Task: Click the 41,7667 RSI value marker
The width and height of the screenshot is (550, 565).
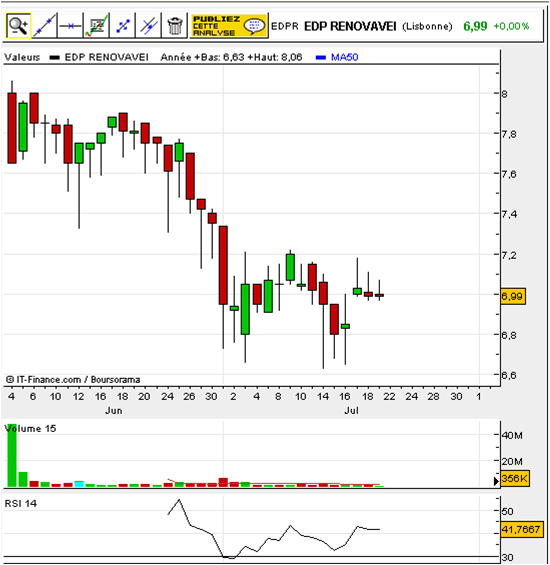Action: (522, 530)
